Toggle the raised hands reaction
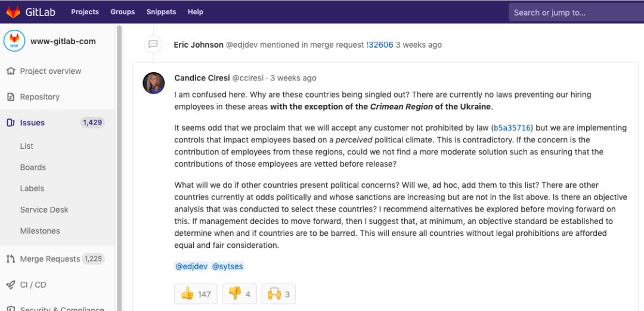Screen dimensions: 644x311 point(278,294)
